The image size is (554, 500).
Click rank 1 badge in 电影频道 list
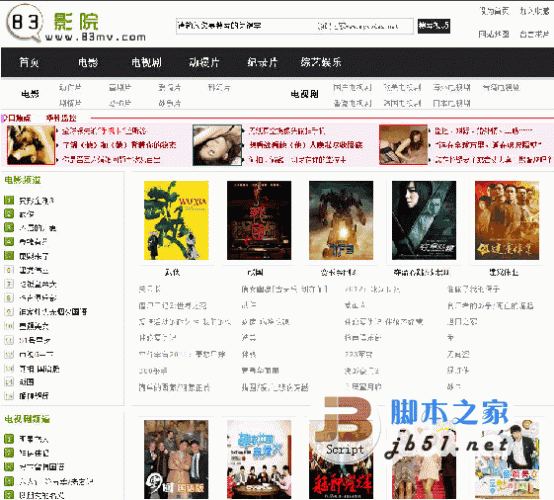(x=9, y=200)
